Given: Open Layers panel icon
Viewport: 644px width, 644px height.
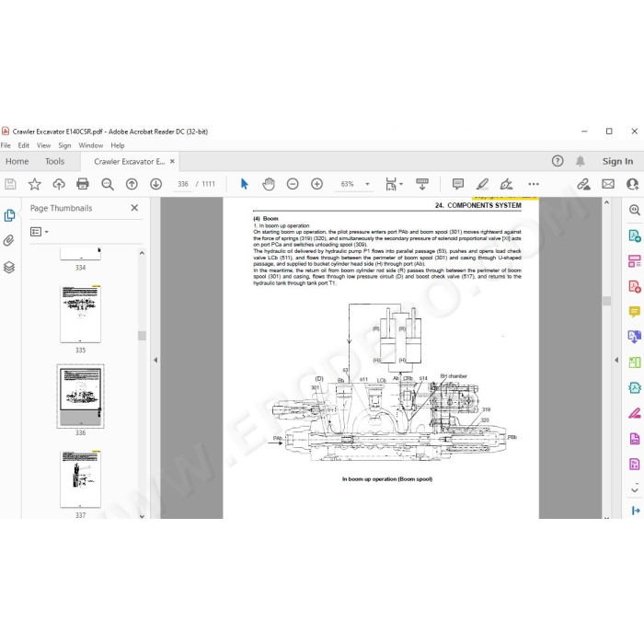Looking at the screenshot, I should [9, 268].
